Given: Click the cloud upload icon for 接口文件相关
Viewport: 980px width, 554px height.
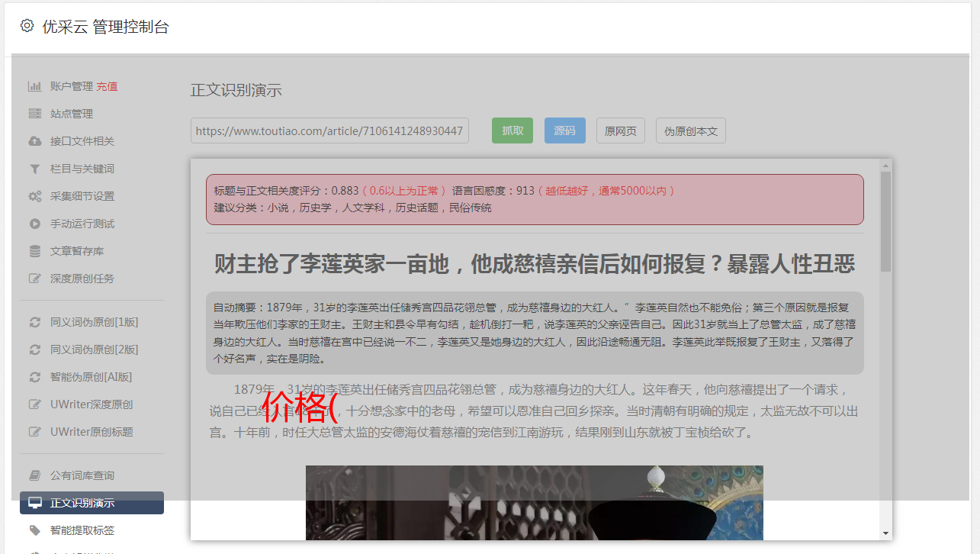Looking at the screenshot, I should coord(34,141).
